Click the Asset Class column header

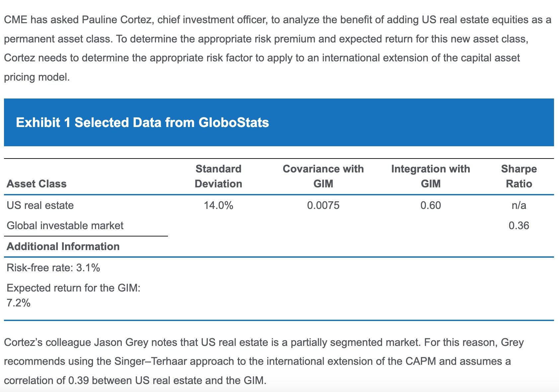[x=37, y=184]
